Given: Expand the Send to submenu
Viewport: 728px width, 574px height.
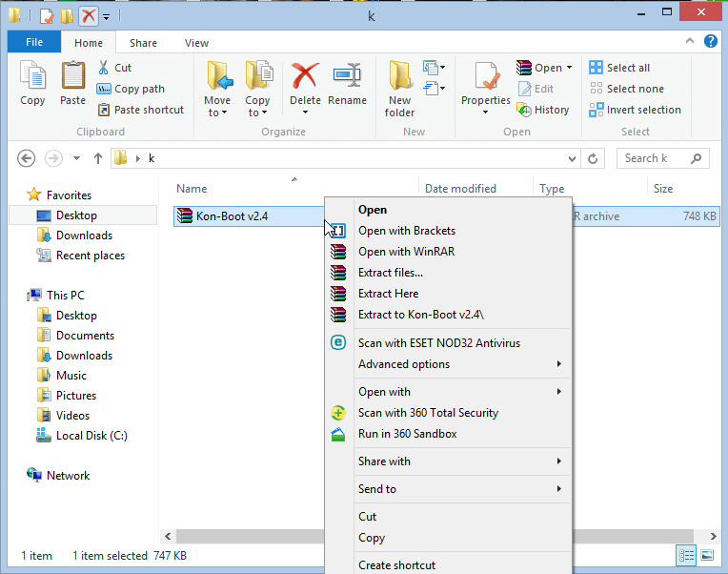Looking at the screenshot, I should click(x=449, y=489).
